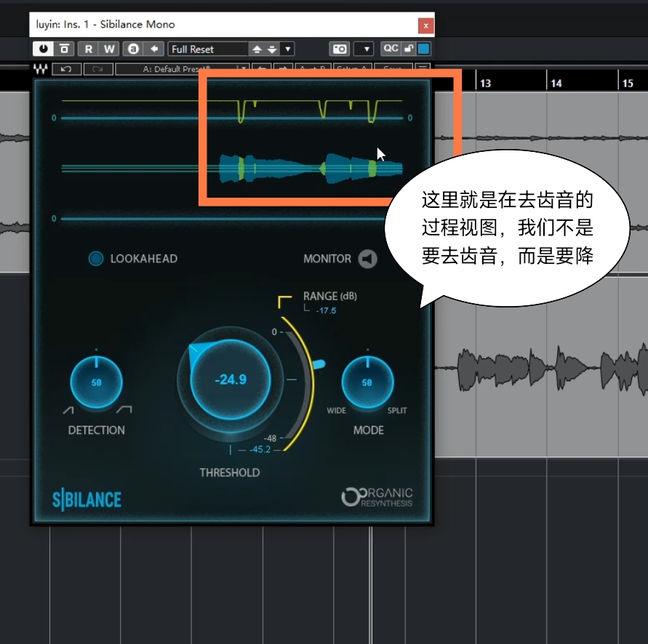Click the Full Reset preset name field
This screenshot has height=644, width=648.
tap(207, 49)
